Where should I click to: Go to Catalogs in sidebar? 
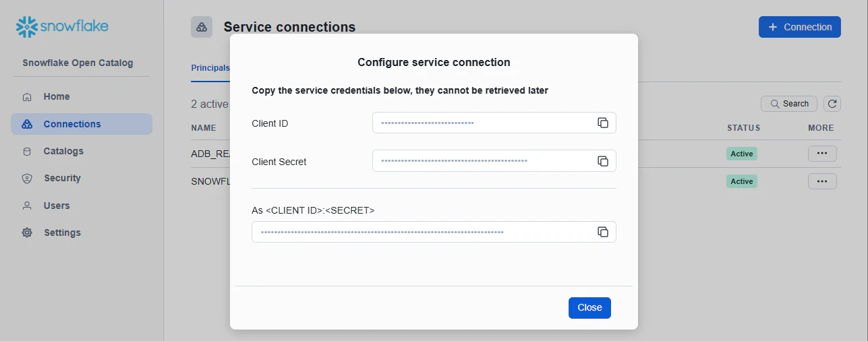click(x=63, y=151)
